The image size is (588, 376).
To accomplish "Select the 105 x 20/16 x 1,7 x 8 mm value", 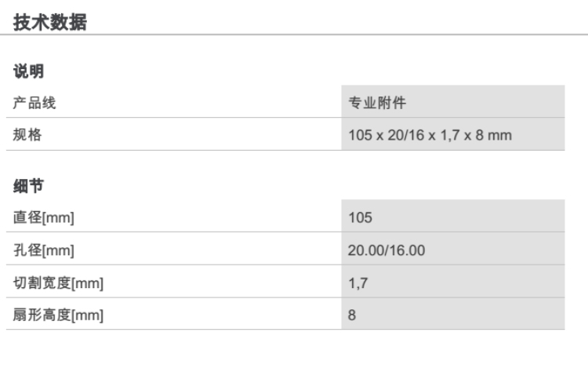I will [430, 135].
